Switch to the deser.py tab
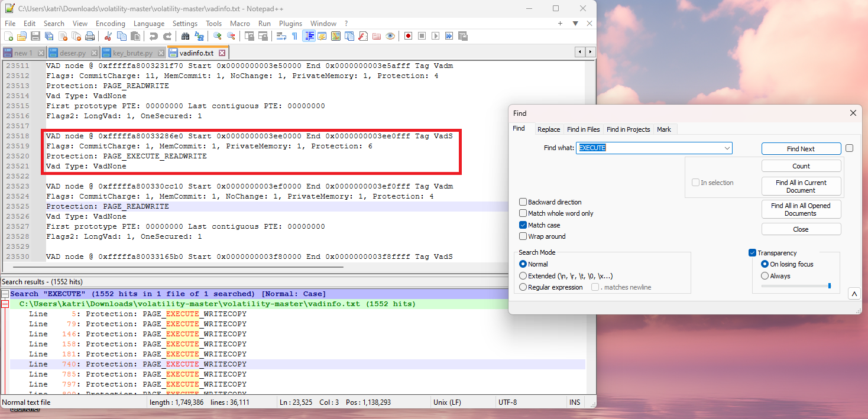Viewport: 868px width, 419px height. [x=72, y=52]
